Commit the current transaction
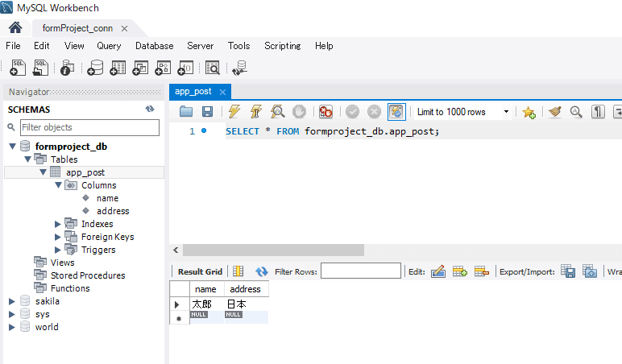 (x=352, y=112)
